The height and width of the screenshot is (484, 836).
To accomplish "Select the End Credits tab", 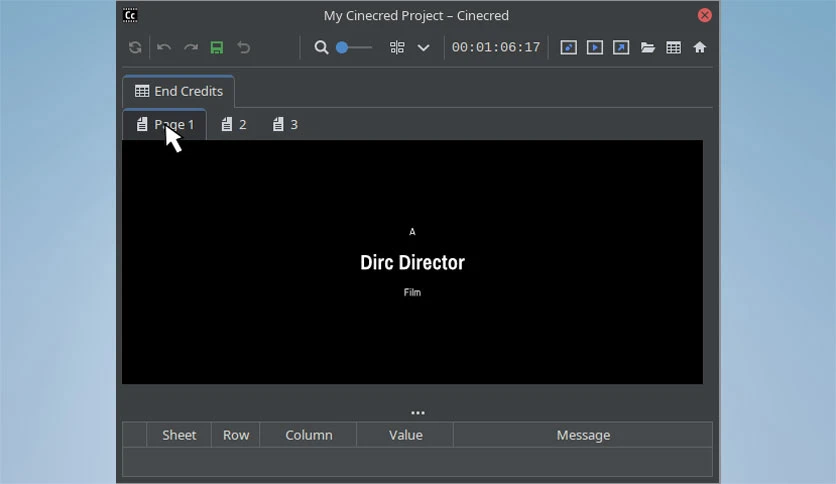I will [179, 91].
